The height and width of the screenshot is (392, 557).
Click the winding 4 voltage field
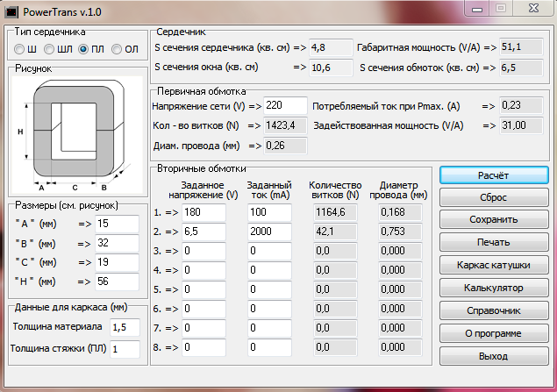(x=204, y=270)
